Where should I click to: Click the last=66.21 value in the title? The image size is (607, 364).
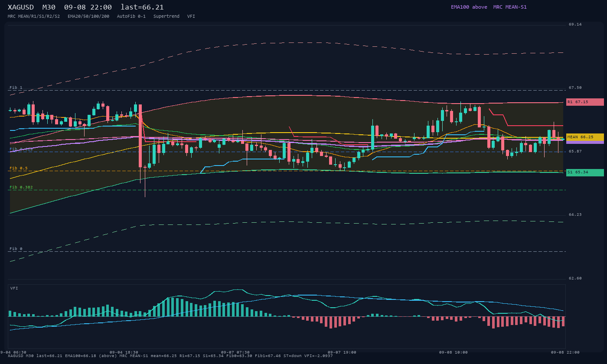click(142, 7)
